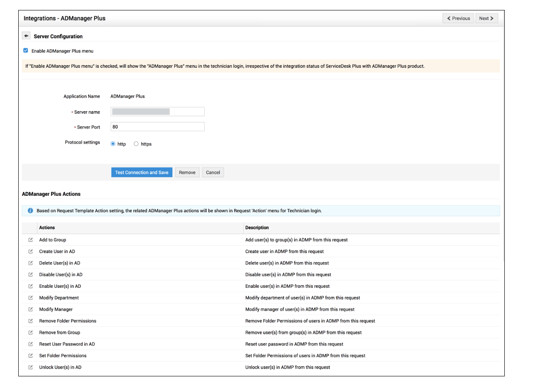Go to the Previous integration page

click(x=458, y=18)
